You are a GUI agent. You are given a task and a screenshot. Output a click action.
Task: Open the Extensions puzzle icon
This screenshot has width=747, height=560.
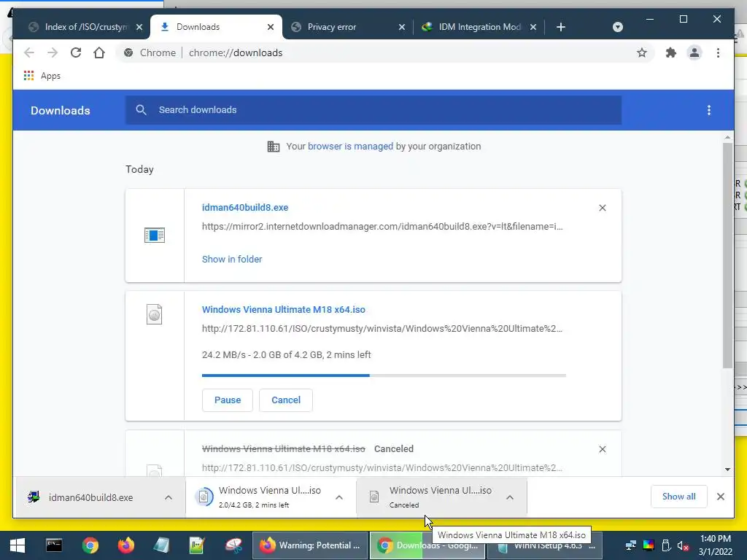pyautogui.click(x=671, y=52)
